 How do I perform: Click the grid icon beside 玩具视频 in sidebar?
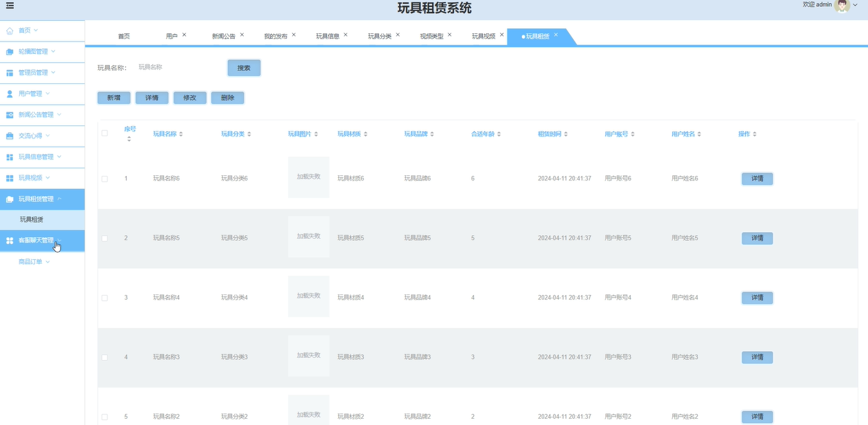9,178
